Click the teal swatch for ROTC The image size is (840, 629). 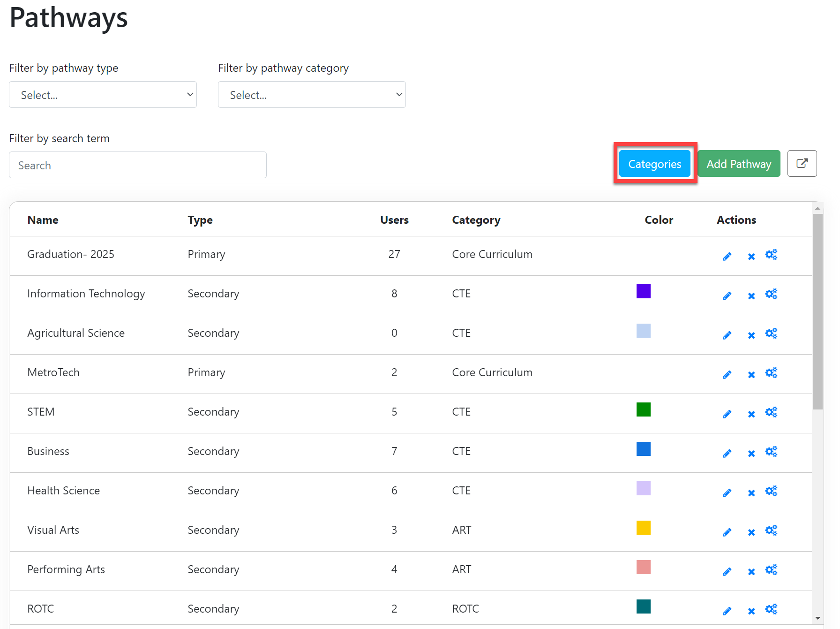(x=644, y=606)
